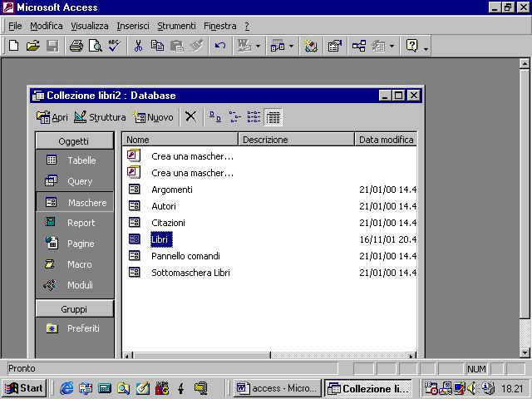Viewport: 532px width, 399px height.
Task: Open the File menu
Action: point(15,26)
